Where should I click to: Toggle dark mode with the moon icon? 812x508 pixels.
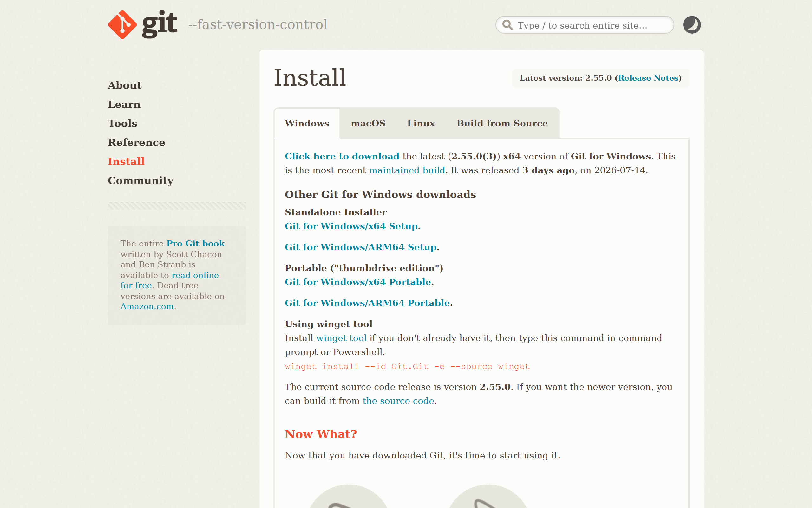[692, 25]
